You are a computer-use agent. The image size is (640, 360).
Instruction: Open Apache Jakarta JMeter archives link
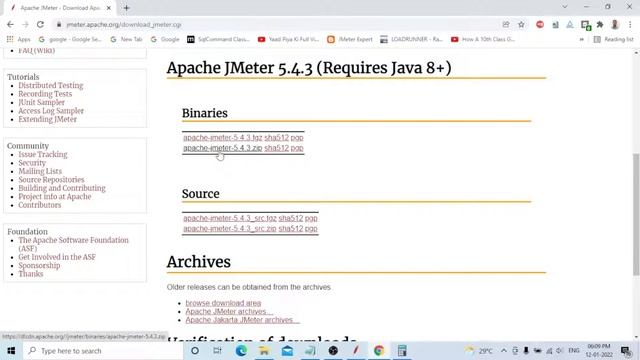coord(242,320)
